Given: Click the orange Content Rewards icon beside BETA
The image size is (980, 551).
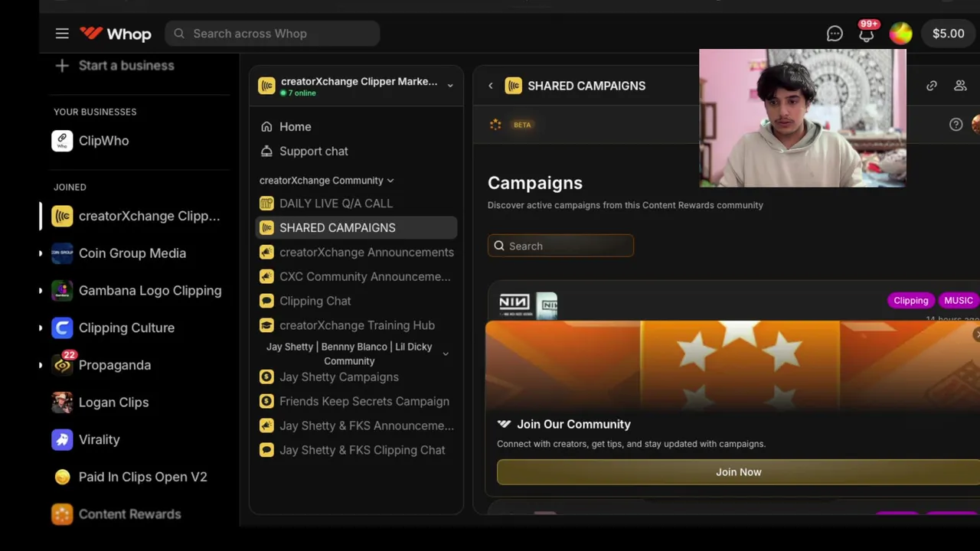Looking at the screenshot, I should 495,125.
